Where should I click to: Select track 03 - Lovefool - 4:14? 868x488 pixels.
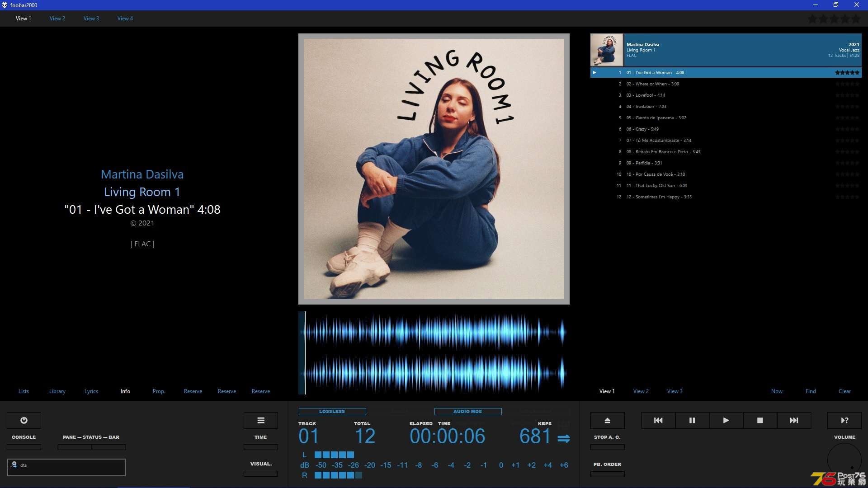pyautogui.click(x=726, y=95)
